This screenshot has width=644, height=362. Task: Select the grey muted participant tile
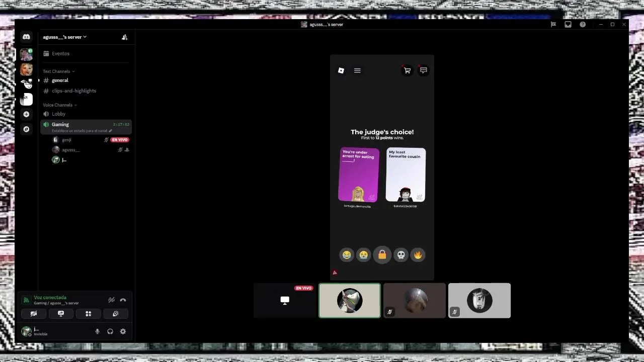[479, 301]
